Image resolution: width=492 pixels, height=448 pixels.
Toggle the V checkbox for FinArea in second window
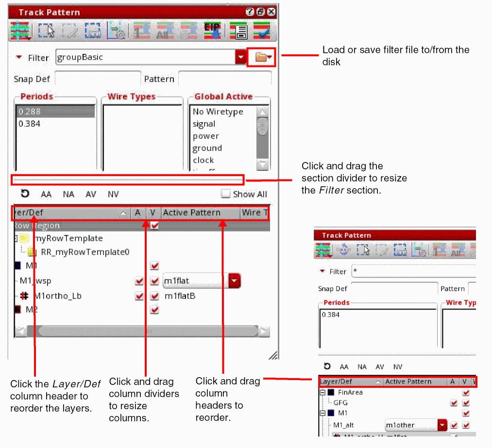[466, 392]
